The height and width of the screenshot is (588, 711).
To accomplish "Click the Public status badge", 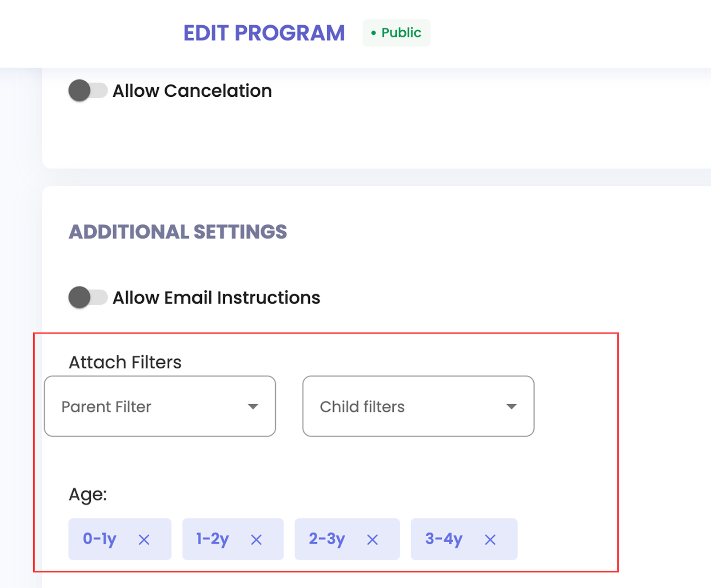I will 396,33.
